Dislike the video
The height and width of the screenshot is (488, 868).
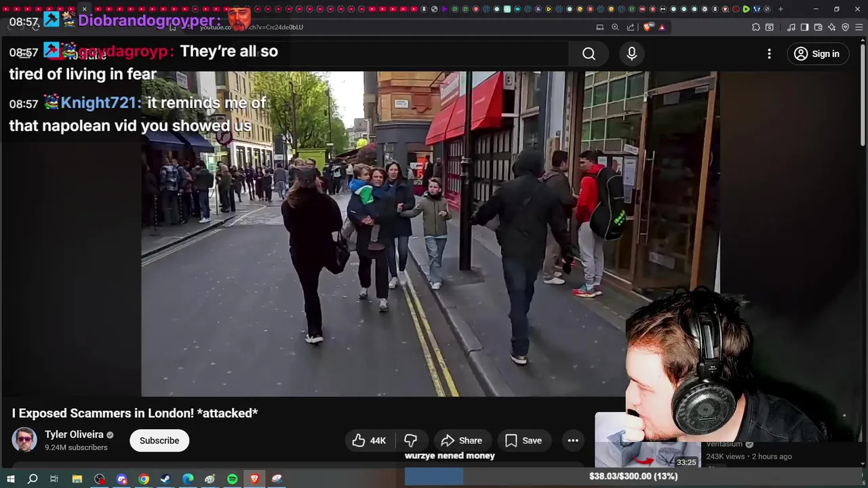click(x=410, y=441)
